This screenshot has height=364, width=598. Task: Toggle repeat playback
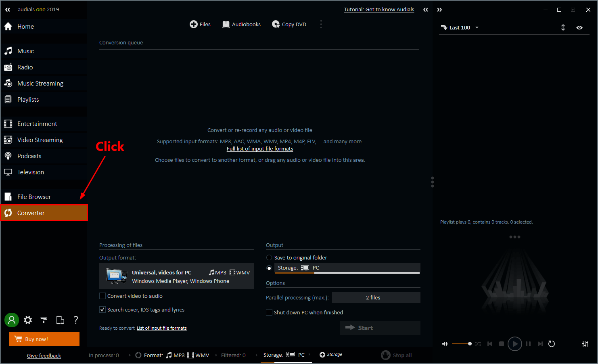click(x=552, y=344)
